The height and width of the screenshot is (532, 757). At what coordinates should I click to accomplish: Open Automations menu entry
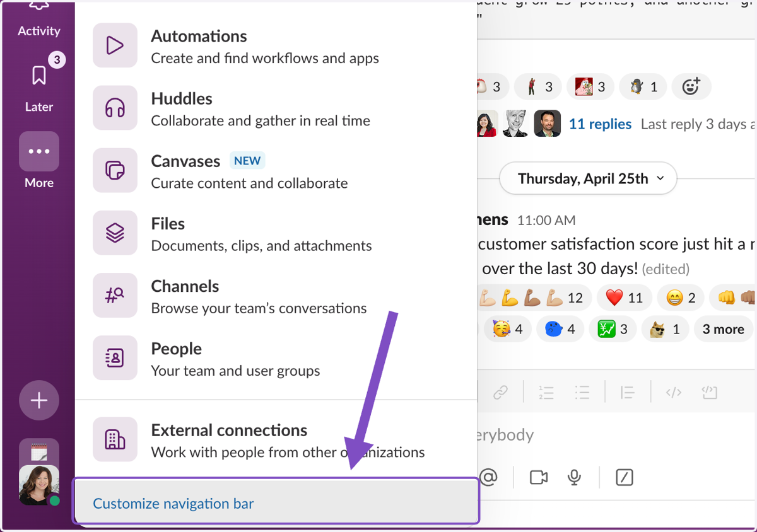(276, 46)
